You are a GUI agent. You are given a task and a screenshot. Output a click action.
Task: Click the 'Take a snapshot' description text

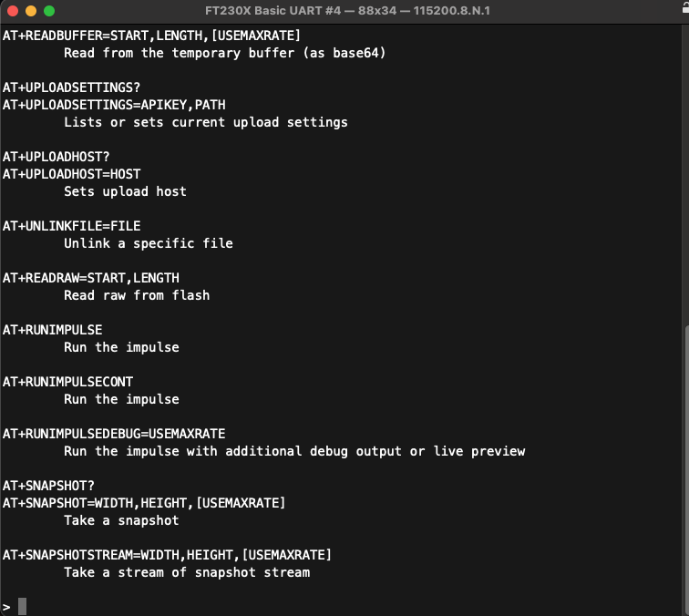(121, 520)
